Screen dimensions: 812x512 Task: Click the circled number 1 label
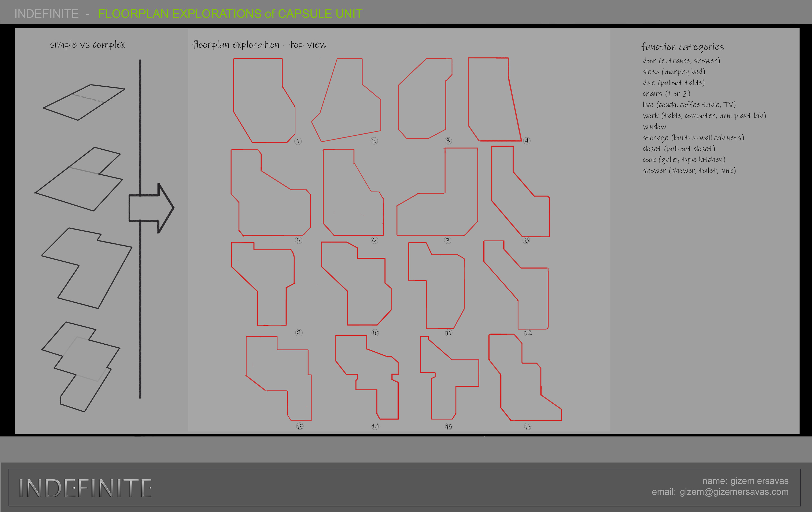(298, 141)
